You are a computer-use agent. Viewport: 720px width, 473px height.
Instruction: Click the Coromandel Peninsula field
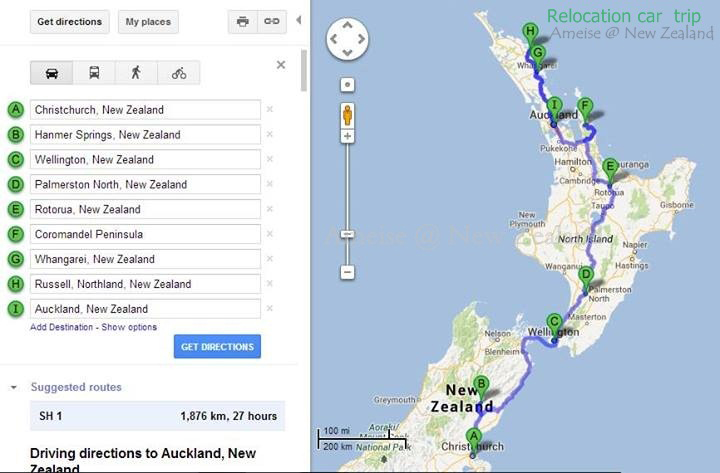(146, 234)
